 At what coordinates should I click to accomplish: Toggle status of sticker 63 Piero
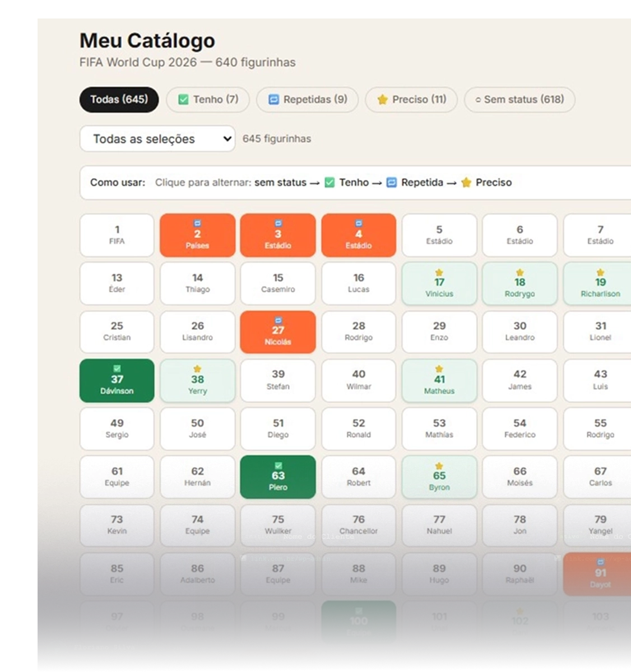(x=278, y=477)
